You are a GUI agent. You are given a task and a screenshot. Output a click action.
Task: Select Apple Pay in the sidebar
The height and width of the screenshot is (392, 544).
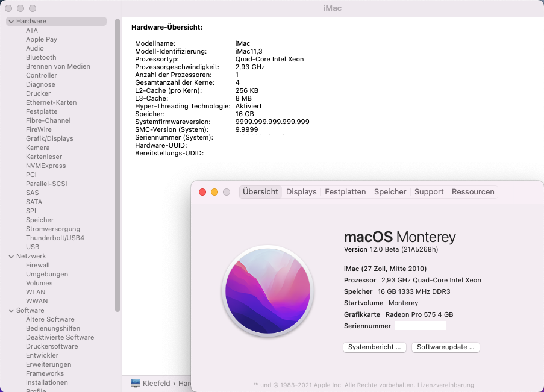click(x=42, y=39)
